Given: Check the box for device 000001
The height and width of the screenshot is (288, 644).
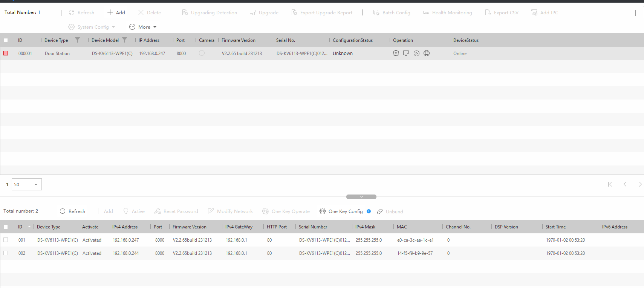Looking at the screenshot, I should 6,54.
